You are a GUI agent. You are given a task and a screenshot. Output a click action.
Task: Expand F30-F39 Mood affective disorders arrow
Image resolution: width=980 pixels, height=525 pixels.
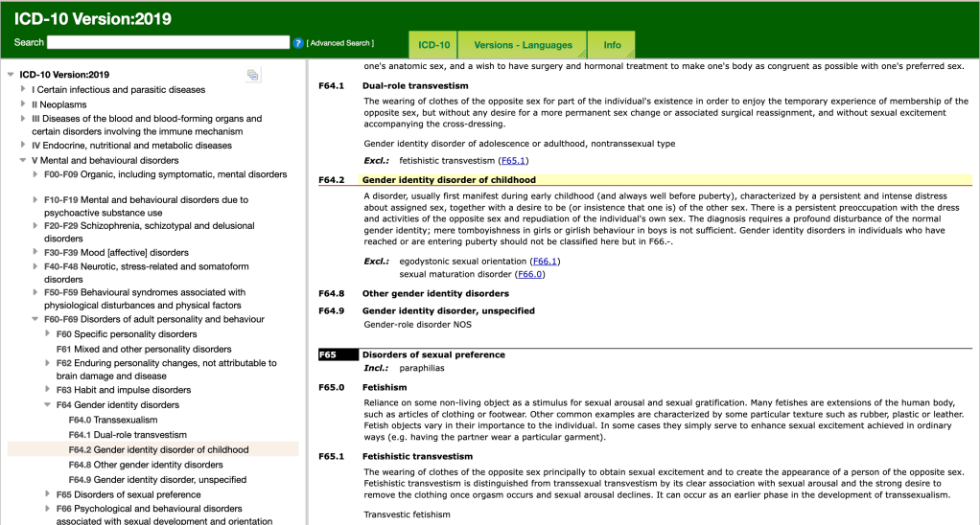click(x=35, y=253)
